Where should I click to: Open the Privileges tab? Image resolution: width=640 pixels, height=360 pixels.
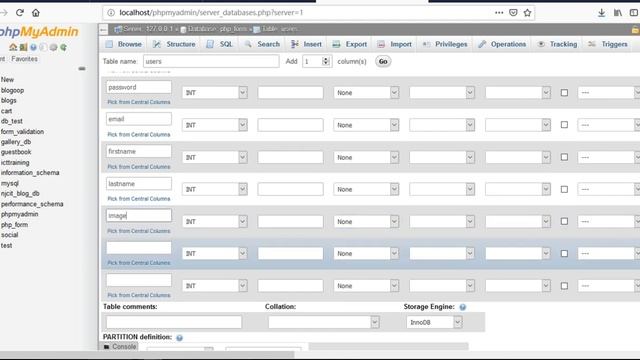coord(445,44)
